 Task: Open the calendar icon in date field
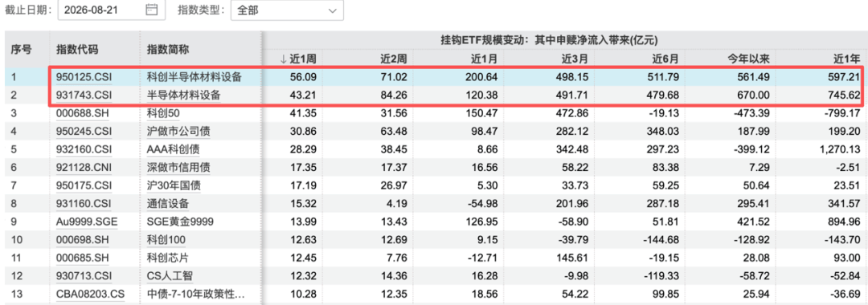151,10
